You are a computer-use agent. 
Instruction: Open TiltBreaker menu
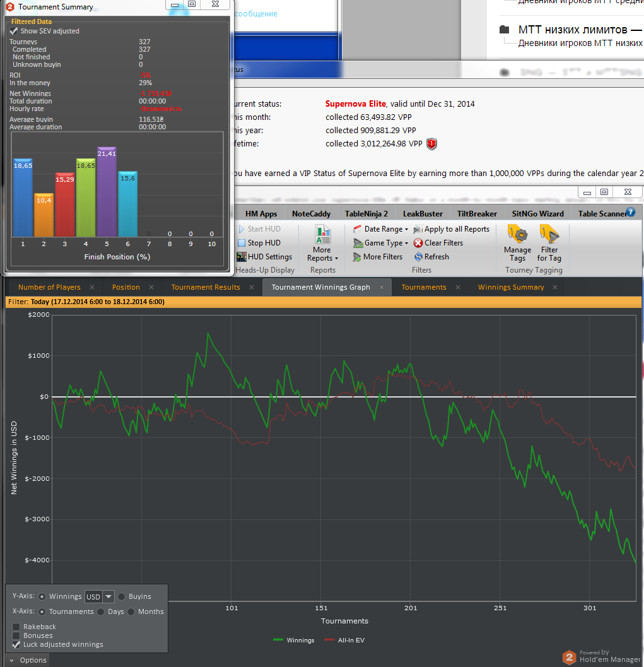pyautogui.click(x=477, y=214)
